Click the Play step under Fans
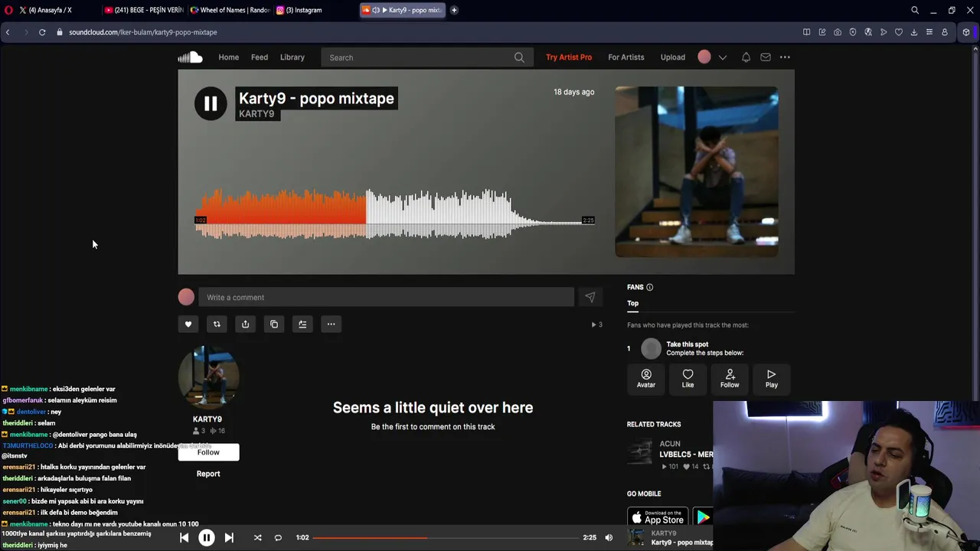The height and width of the screenshot is (551, 980). pyautogui.click(x=772, y=379)
